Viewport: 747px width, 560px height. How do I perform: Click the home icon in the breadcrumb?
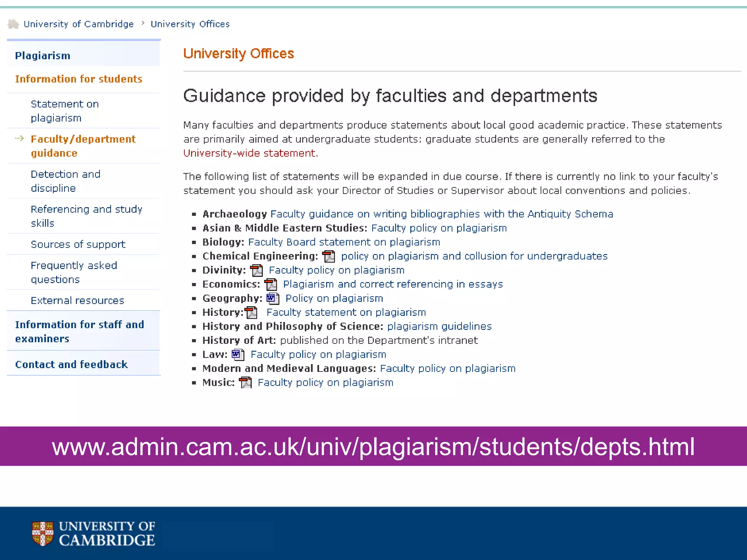click(13, 24)
